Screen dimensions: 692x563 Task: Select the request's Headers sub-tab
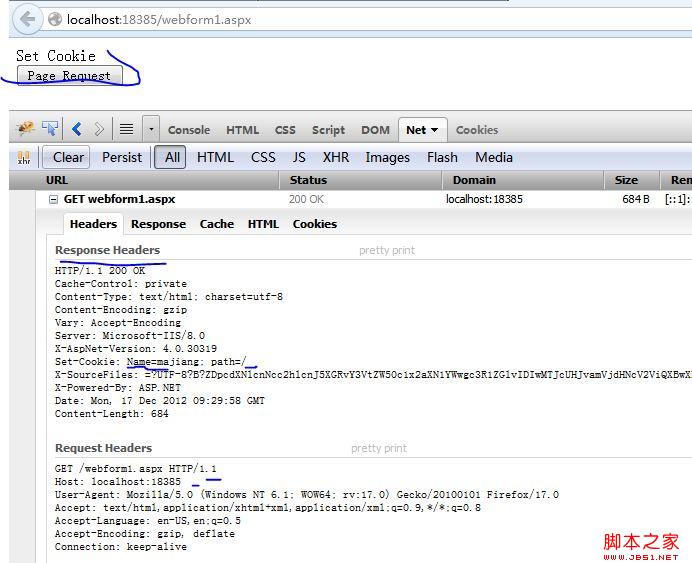coord(93,224)
